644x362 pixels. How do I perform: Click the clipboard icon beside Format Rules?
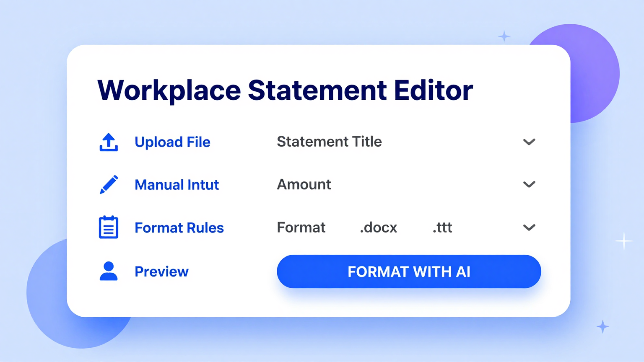[109, 228]
